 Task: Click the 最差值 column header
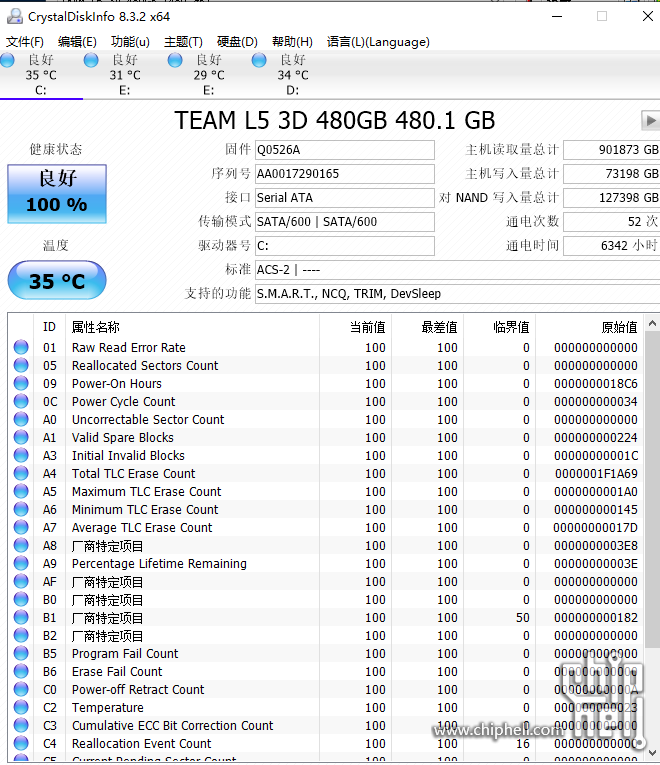point(428,326)
